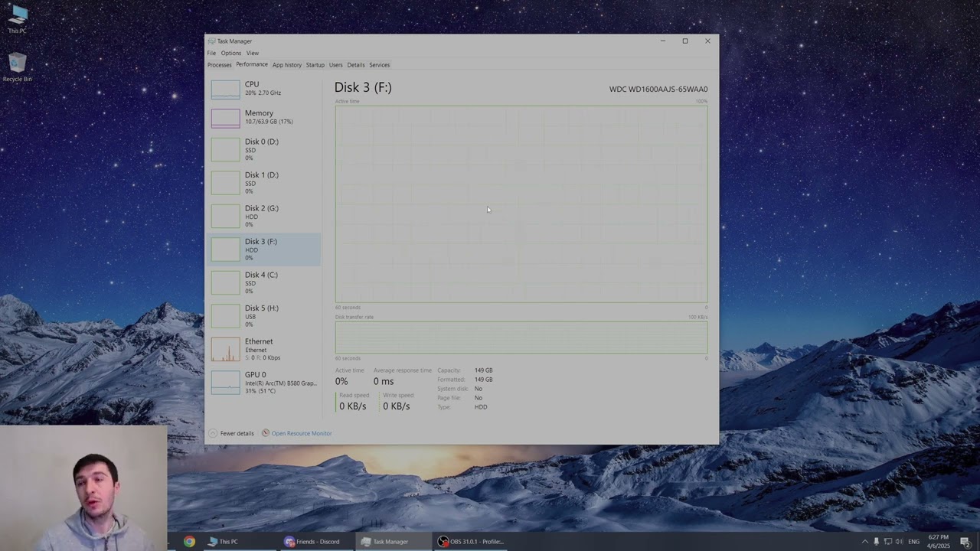Click the Type HDD value
This screenshot has width=980, height=551.
pos(481,407)
